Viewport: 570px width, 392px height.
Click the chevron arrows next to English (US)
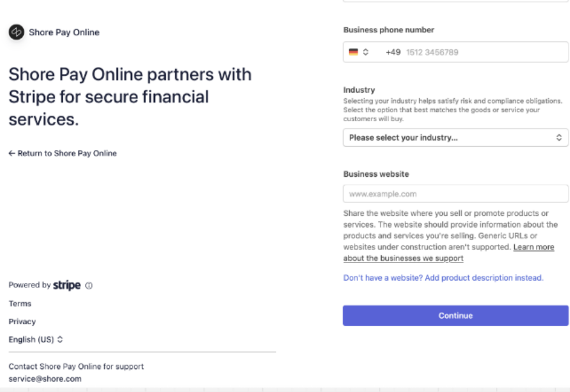(x=60, y=340)
